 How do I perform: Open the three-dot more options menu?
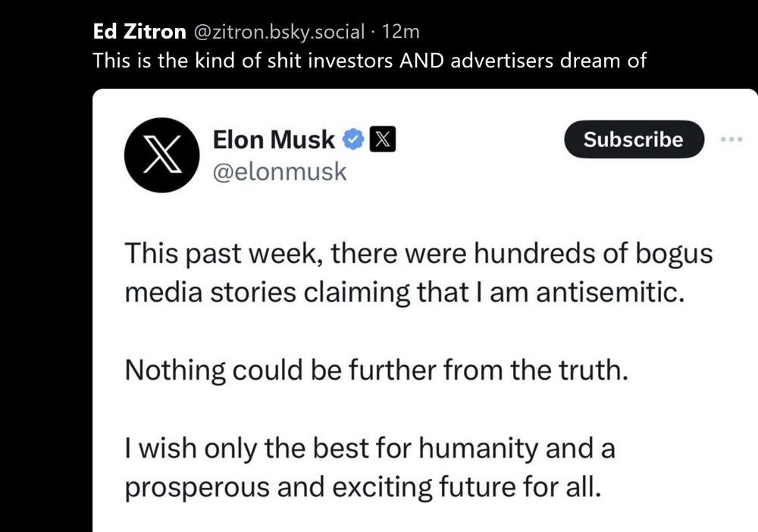click(x=734, y=140)
